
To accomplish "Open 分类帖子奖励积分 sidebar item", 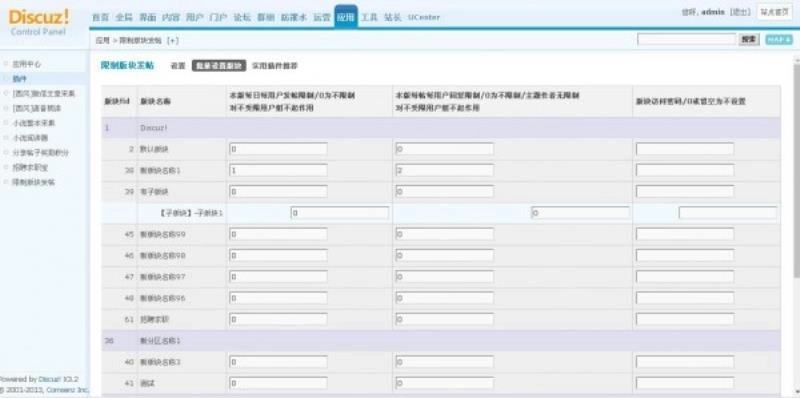I will click(x=41, y=153).
